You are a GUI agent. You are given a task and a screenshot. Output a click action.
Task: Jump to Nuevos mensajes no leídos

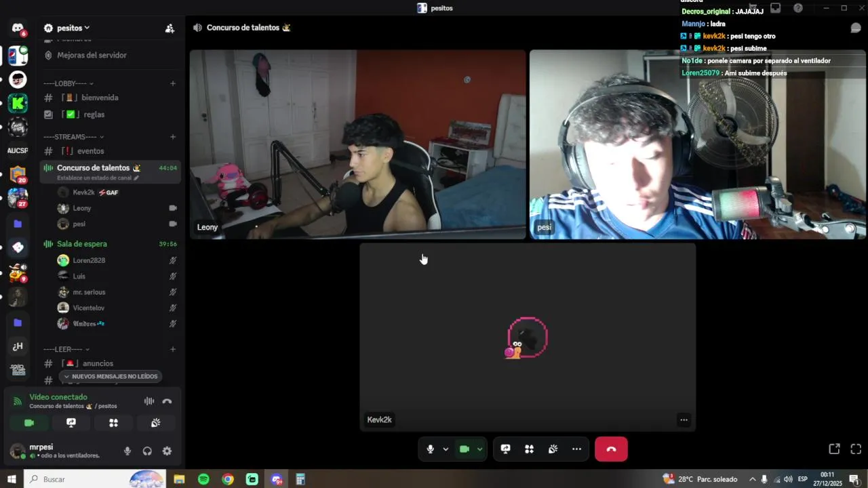click(x=111, y=376)
